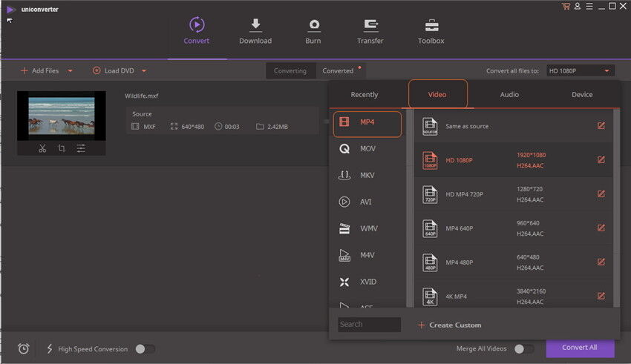This screenshot has width=631, height=364.
Task: Edit the MP4 480P preset
Action: (x=601, y=262)
